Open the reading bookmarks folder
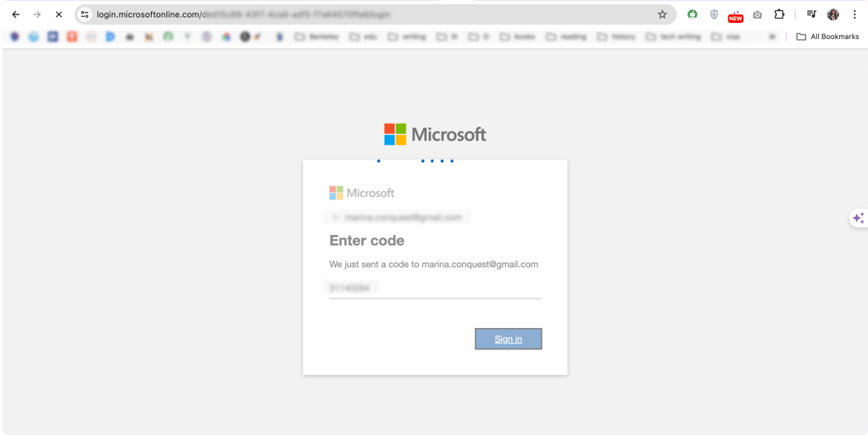Screen dimensions: 868x435 coord(566,36)
